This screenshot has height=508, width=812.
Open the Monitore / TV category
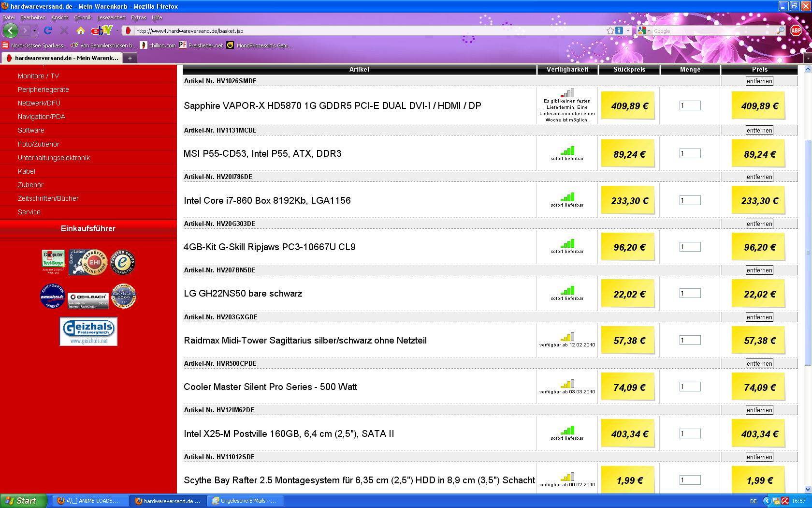[x=38, y=76]
